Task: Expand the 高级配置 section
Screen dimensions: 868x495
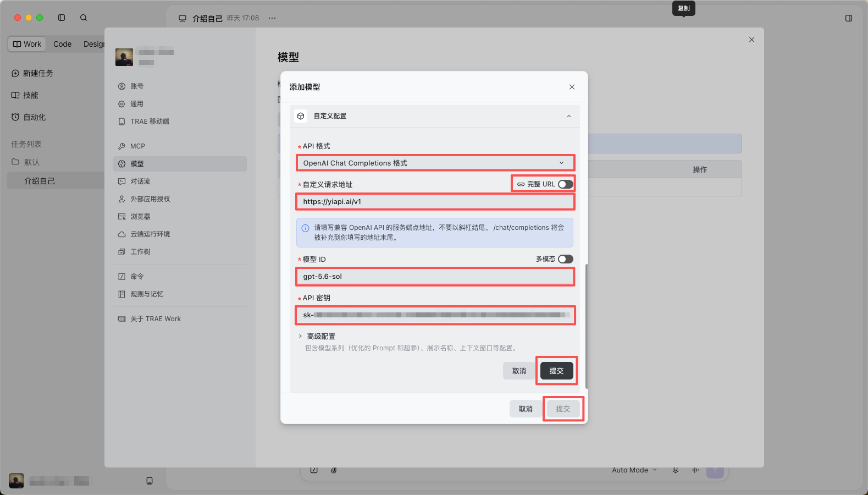Action: point(317,336)
